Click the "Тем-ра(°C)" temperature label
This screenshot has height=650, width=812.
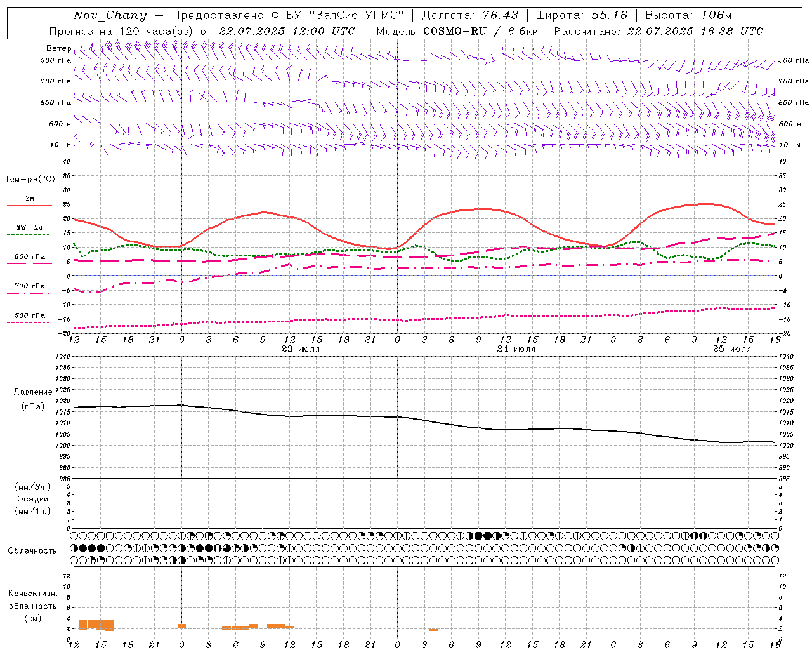pyautogui.click(x=30, y=180)
